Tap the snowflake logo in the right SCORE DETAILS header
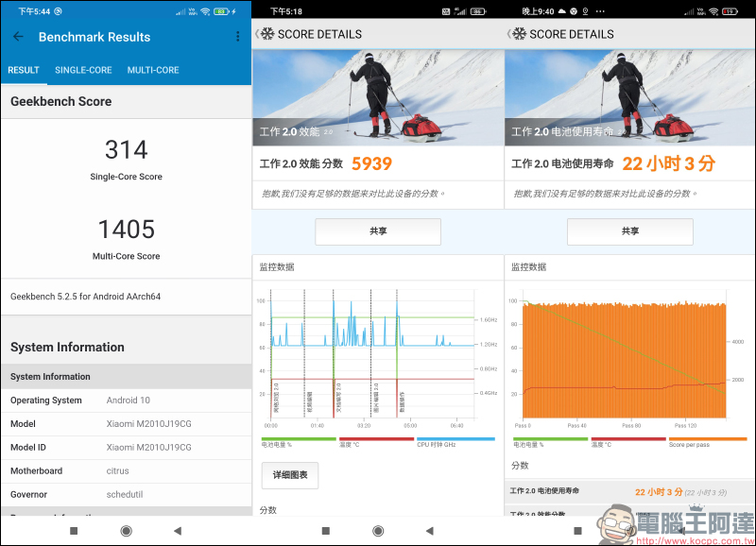Image resolution: width=756 pixels, height=546 pixels. point(519,34)
